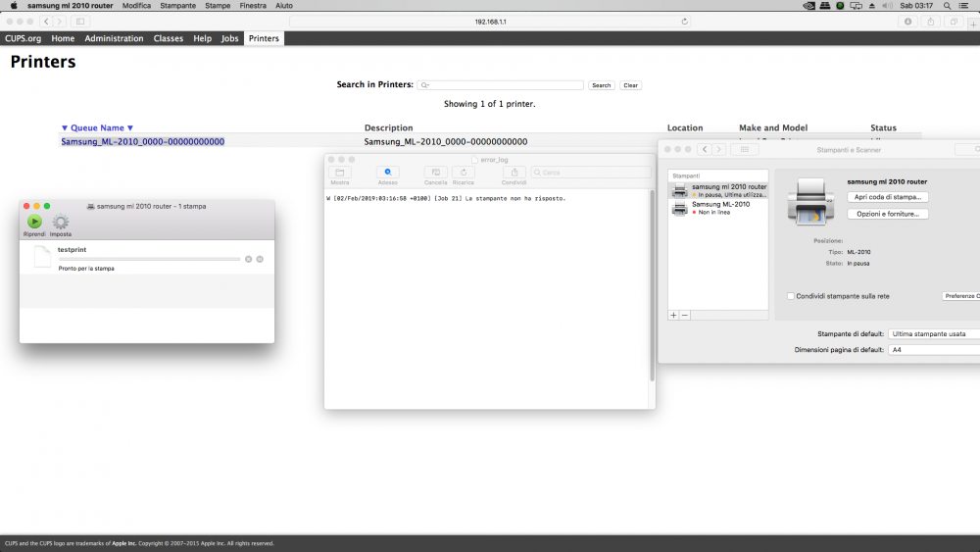This screenshot has width=980, height=552.
Task: Select samsung ml 2010 router in Stampanti list
Action: [718, 190]
